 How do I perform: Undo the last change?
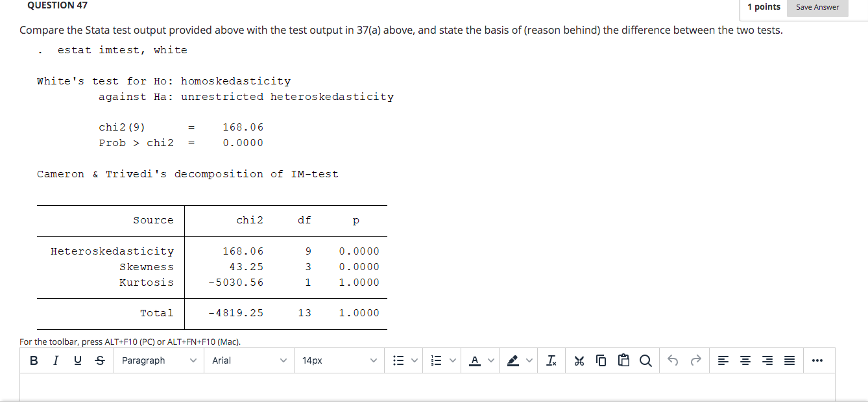click(673, 360)
